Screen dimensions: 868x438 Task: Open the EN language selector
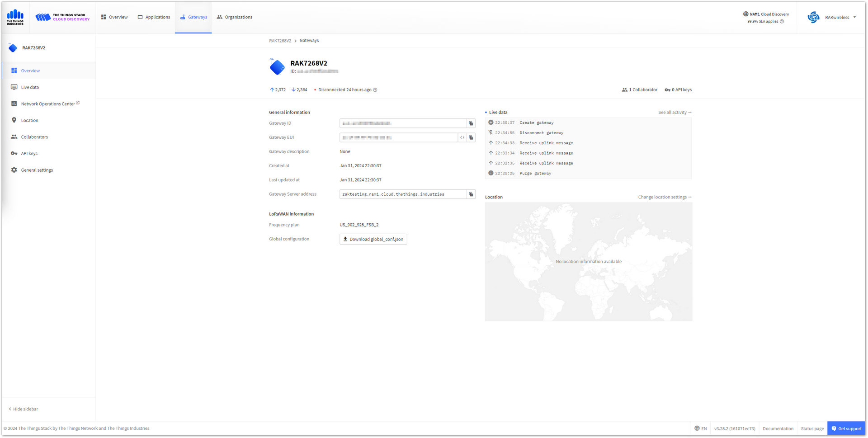(701, 429)
